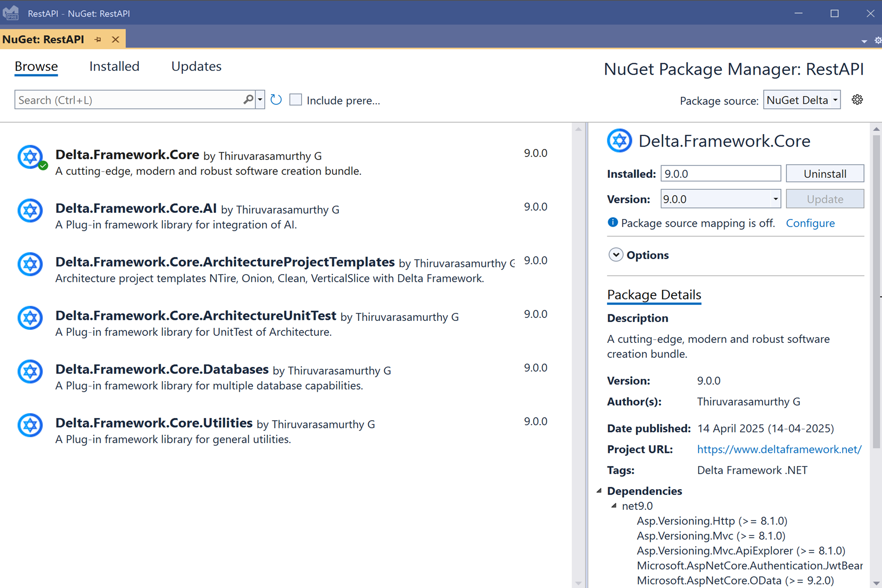This screenshot has height=588, width=882.
Task: Switch to the Browse tab
Action: 36,66
